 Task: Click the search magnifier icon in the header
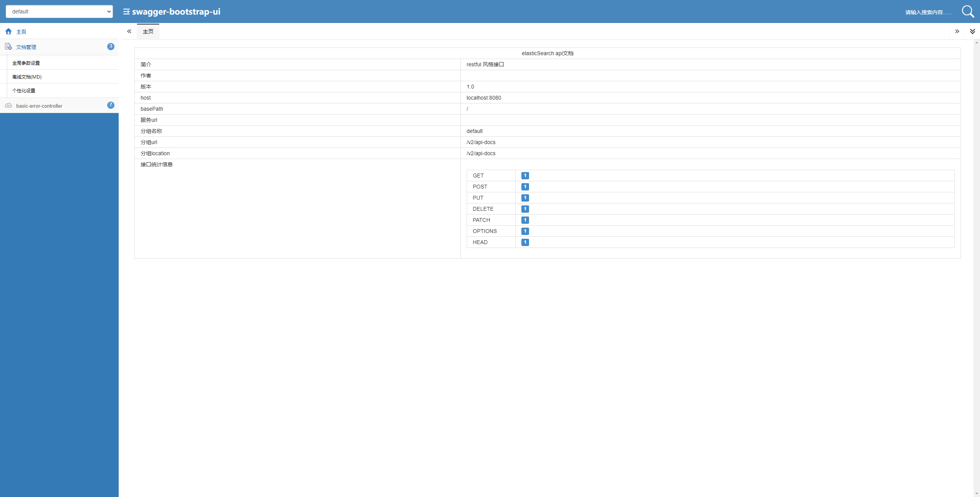pos(968,11)
